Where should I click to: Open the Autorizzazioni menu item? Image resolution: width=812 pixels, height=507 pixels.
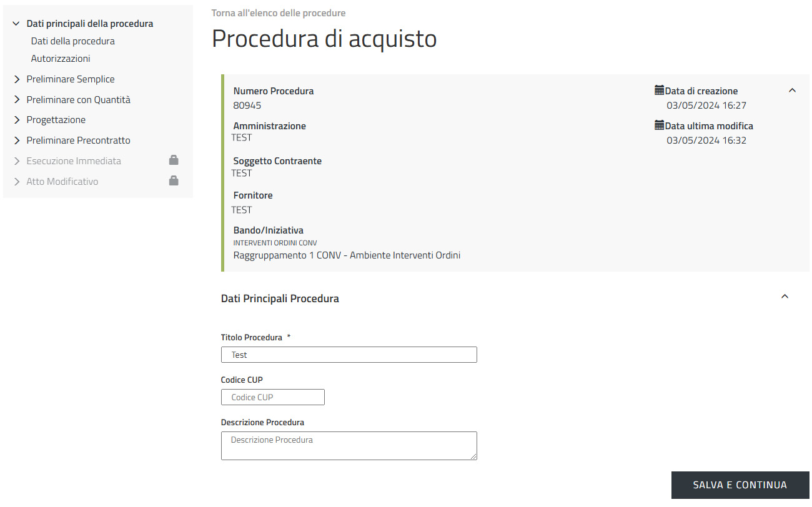pos(61,59)
